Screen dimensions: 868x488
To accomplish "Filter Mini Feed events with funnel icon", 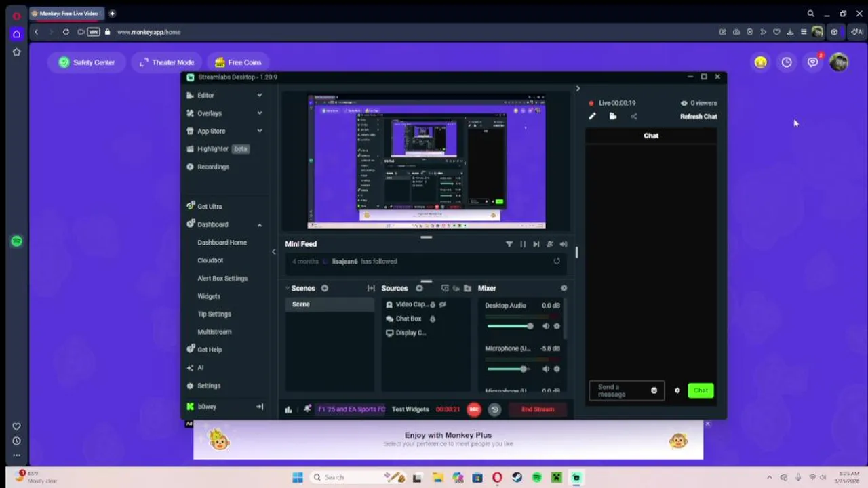I will pos(509,244).
